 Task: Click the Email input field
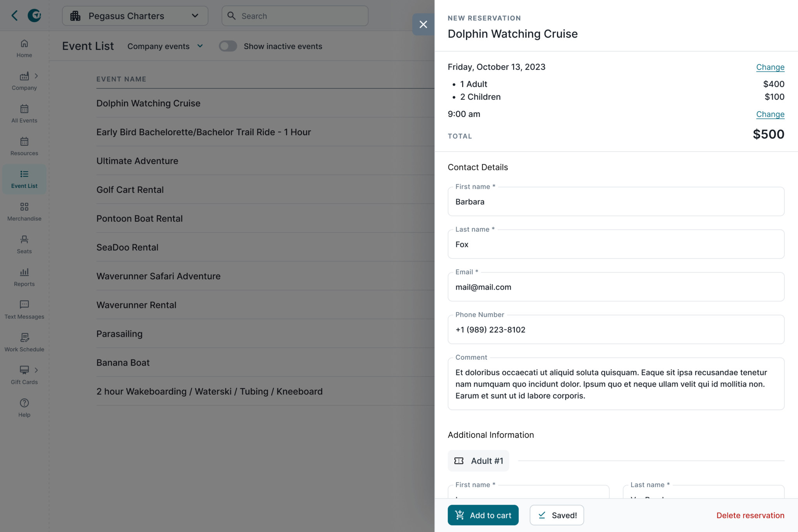[616, 287]
